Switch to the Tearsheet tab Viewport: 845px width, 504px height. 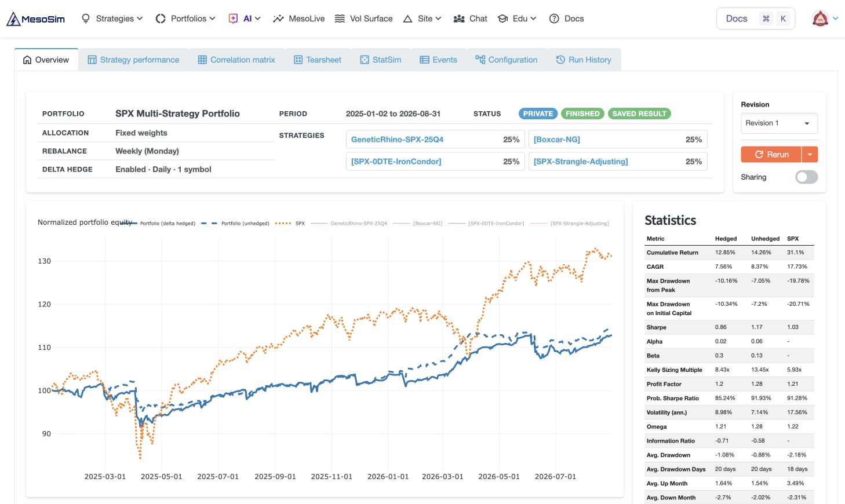tap(318, 60)
